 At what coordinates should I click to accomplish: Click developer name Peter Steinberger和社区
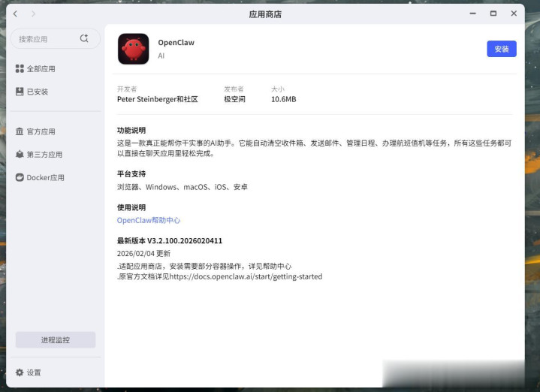(158, 99)
